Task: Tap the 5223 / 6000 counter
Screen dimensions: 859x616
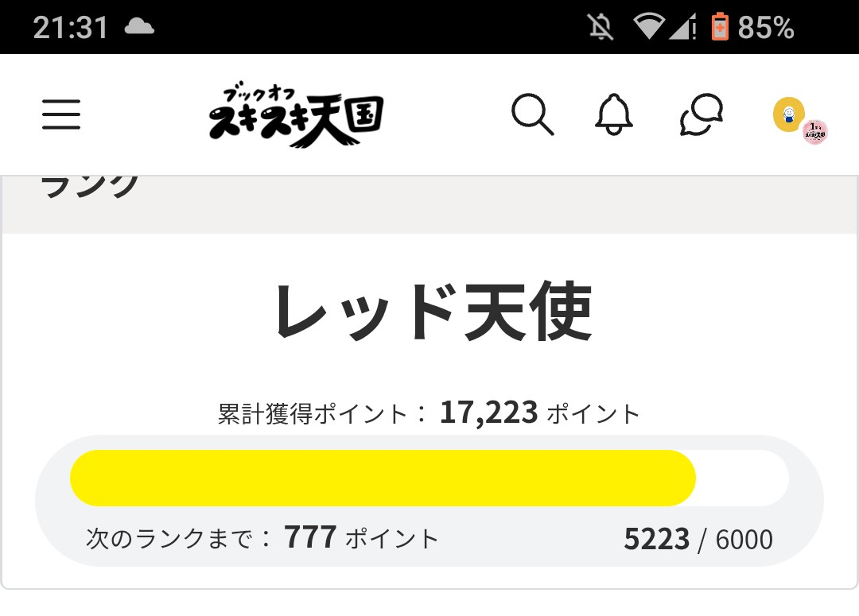Action: point(698,540)
